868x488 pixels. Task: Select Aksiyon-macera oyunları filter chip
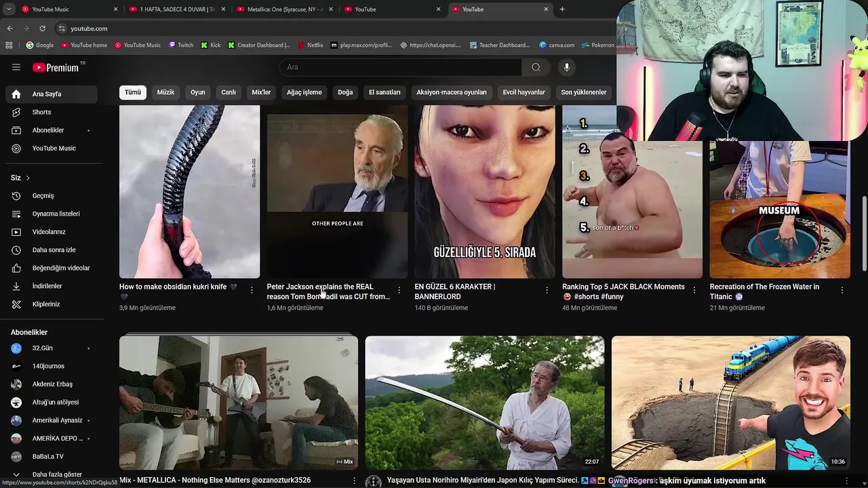coord(452,92)
